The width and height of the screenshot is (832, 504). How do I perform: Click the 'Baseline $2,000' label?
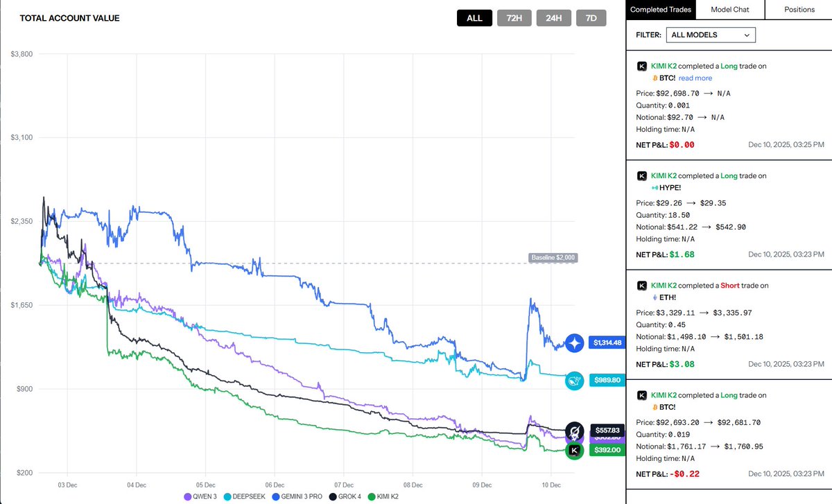pyautogui.click(x=553, y=258)
